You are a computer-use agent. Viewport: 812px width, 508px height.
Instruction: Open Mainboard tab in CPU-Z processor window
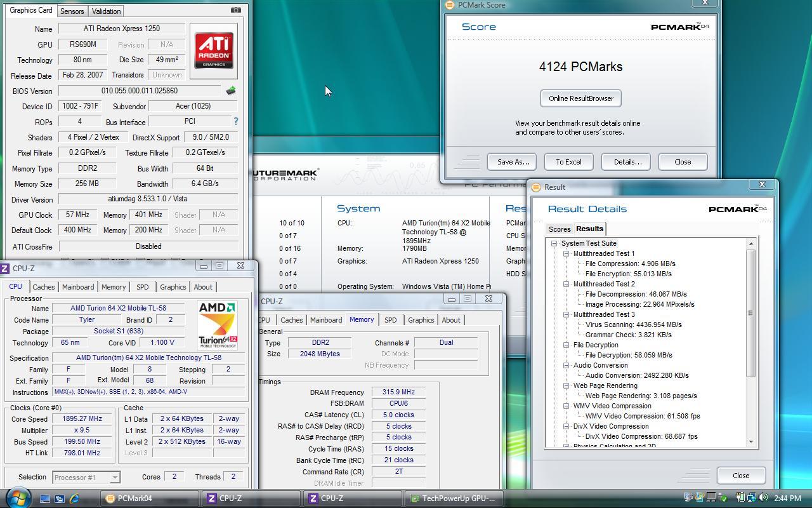(x=78, y=287)
